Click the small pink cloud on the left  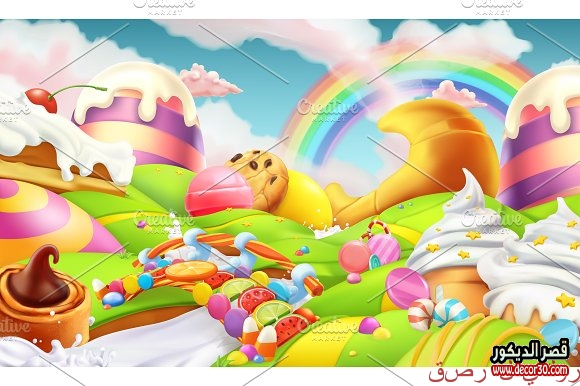(210, 81)
